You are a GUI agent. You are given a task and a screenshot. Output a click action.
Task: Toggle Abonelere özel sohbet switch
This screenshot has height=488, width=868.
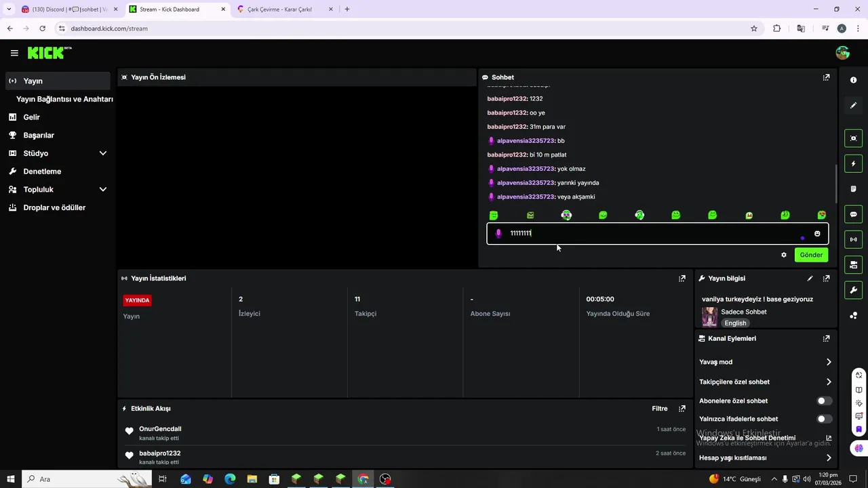[x=824, y=401]
